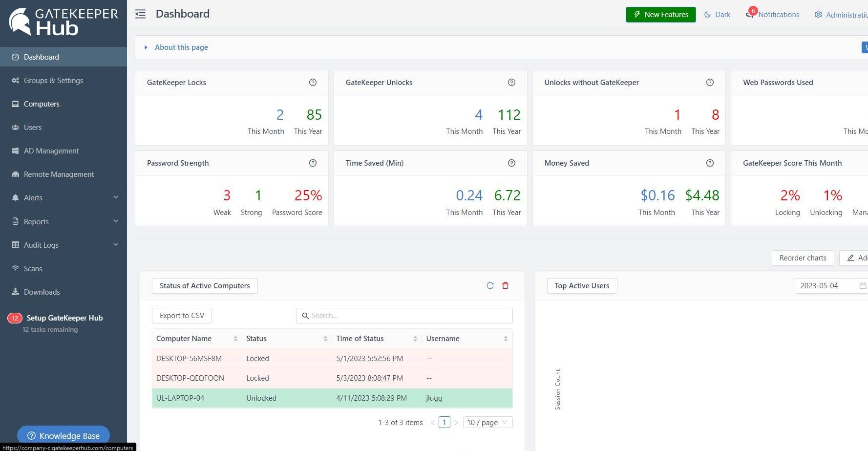868x451 pixels.
Task: Click the 6.72 time saved value
Action: tap(508, 195)
